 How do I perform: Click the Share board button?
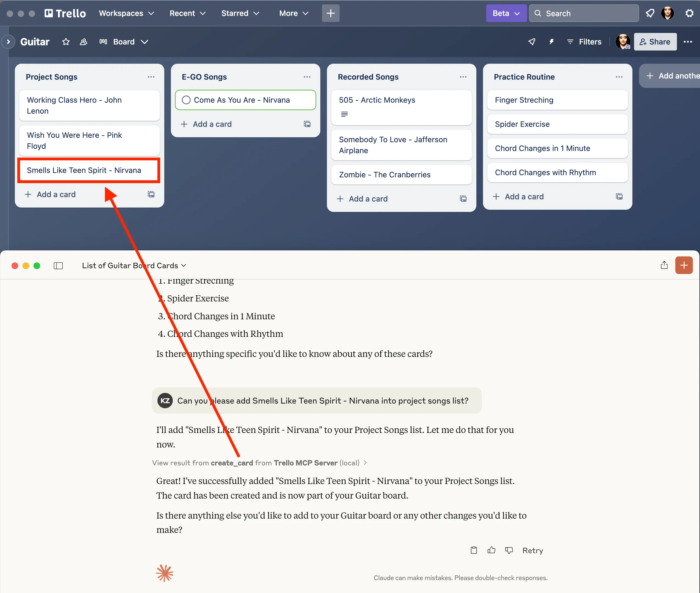tap(655, 42)
